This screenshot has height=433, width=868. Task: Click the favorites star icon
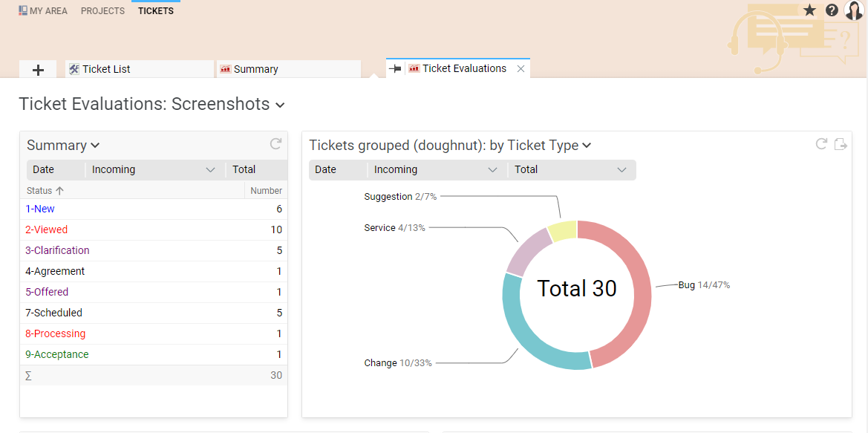810,10
